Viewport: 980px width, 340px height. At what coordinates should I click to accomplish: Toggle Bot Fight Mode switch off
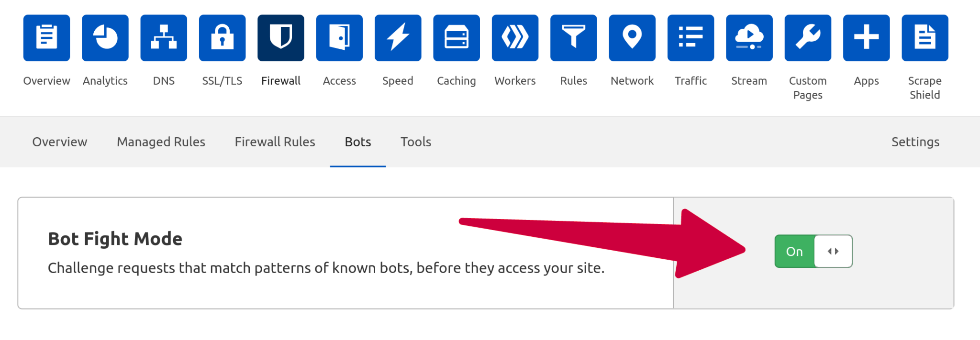tap(813, 251)
